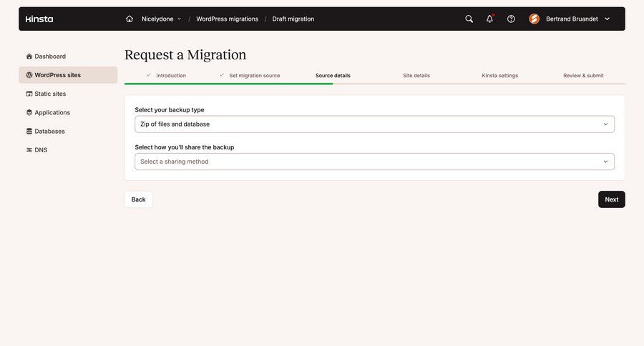Click the Next button
This screenshot has width=644, height=346.
(612, 199)
